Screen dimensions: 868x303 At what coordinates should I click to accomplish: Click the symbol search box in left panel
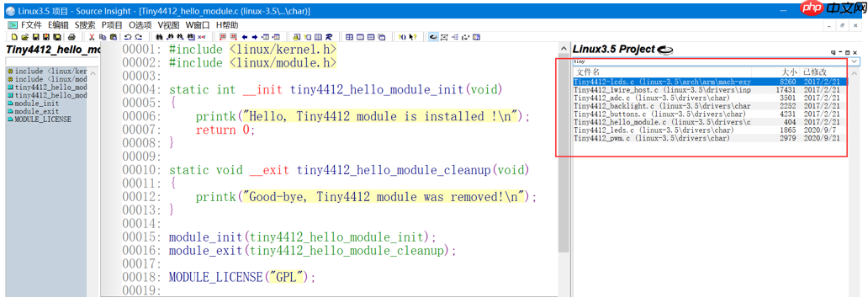coord(53,61)
